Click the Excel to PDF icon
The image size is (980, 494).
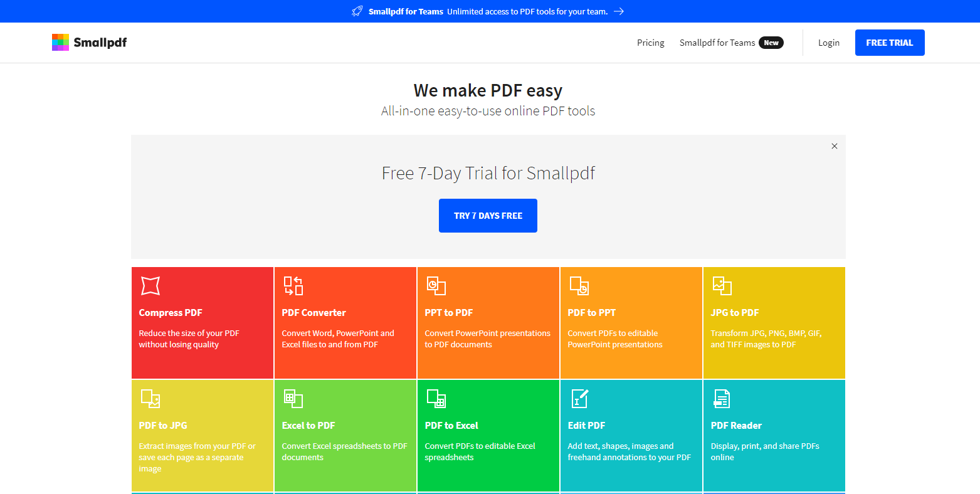(x=293, y=398)
